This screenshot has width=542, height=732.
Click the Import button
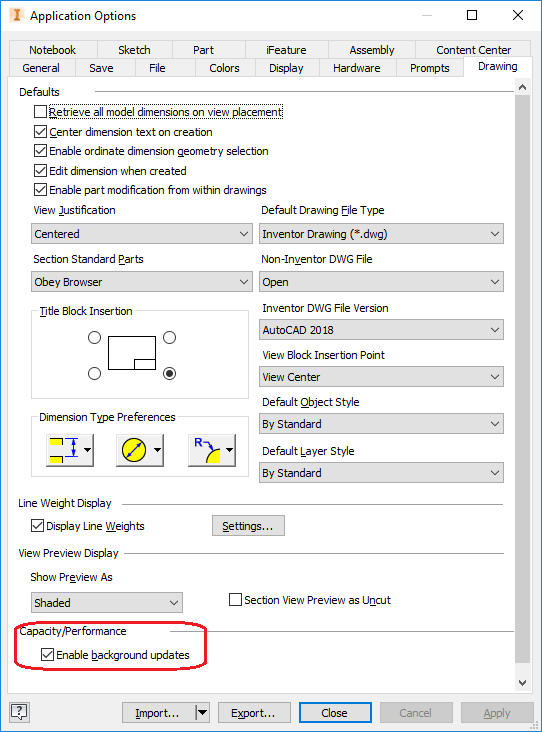[158, 712]
